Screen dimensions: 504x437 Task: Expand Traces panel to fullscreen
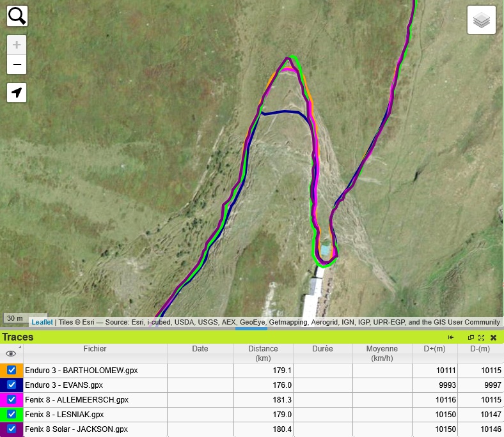[x=482, y=337]
